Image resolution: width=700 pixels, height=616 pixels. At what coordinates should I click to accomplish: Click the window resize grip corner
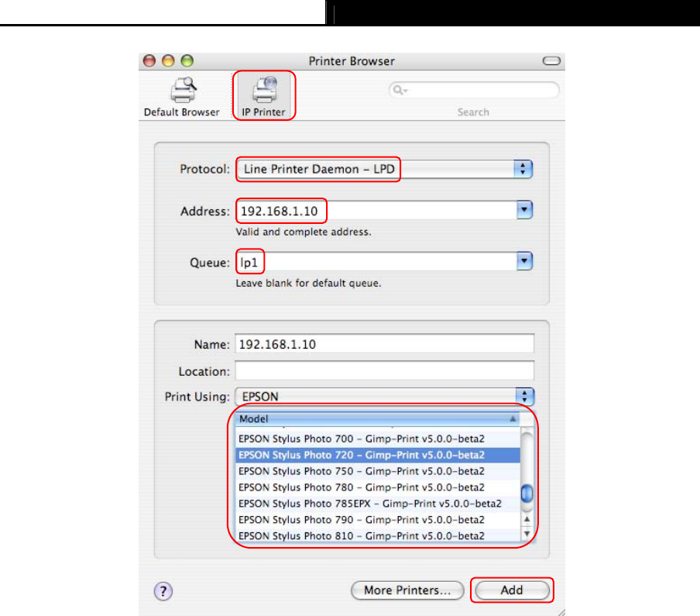[561, 612]
